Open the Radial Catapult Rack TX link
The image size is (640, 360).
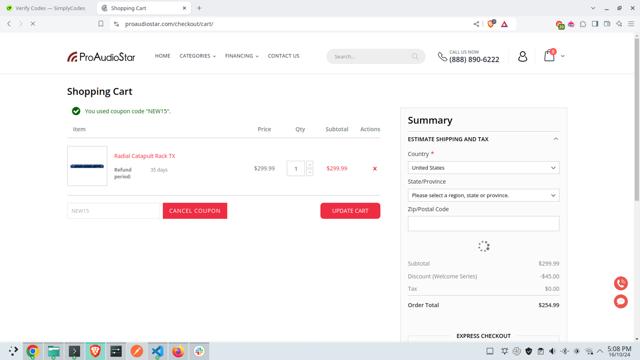click(x=144, y=156)
